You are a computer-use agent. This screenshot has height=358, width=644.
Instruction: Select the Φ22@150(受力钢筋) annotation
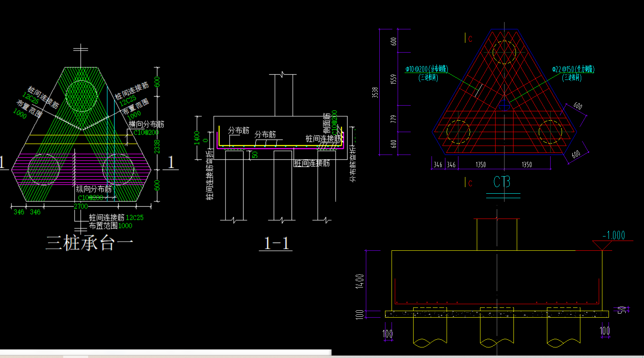[573, 69]
